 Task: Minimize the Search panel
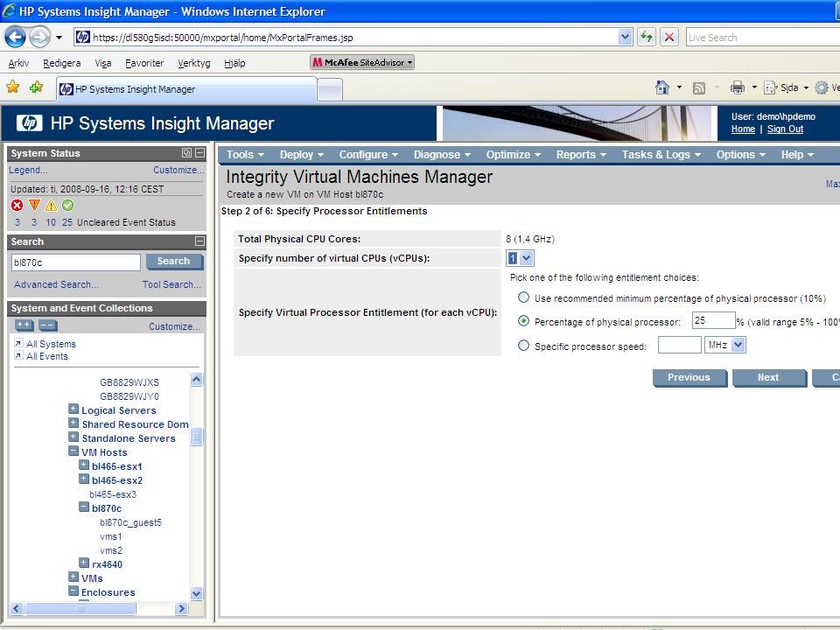click(x=199, y=241)
